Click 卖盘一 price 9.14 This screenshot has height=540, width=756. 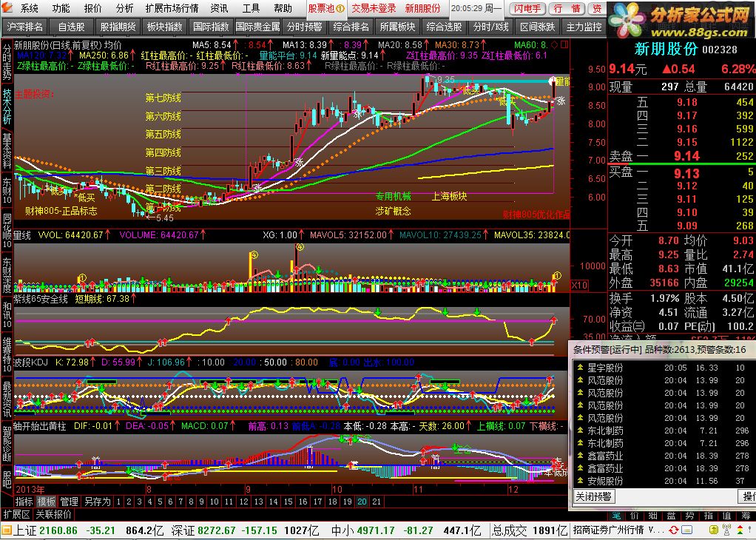[x=686, y=156]
